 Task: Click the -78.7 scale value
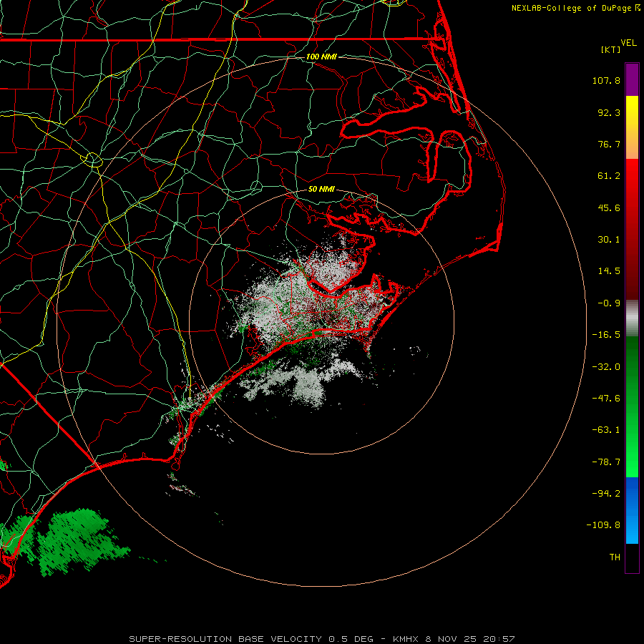click(606, 462)
